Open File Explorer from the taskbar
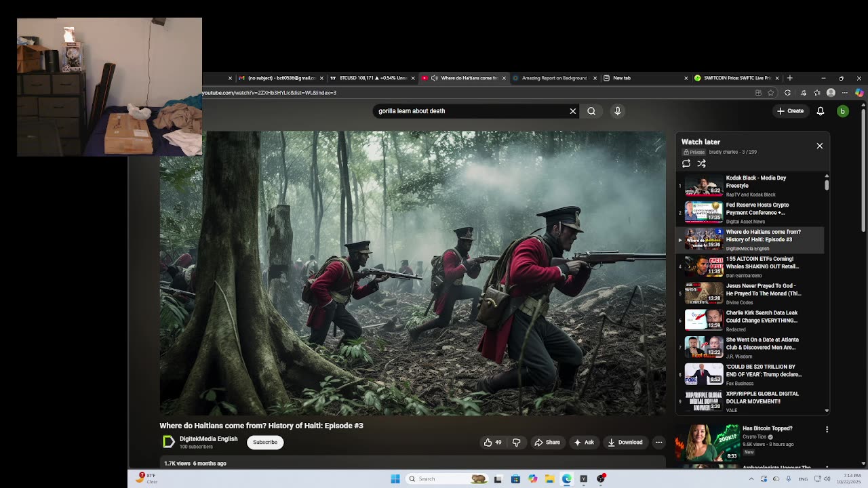 549,479
